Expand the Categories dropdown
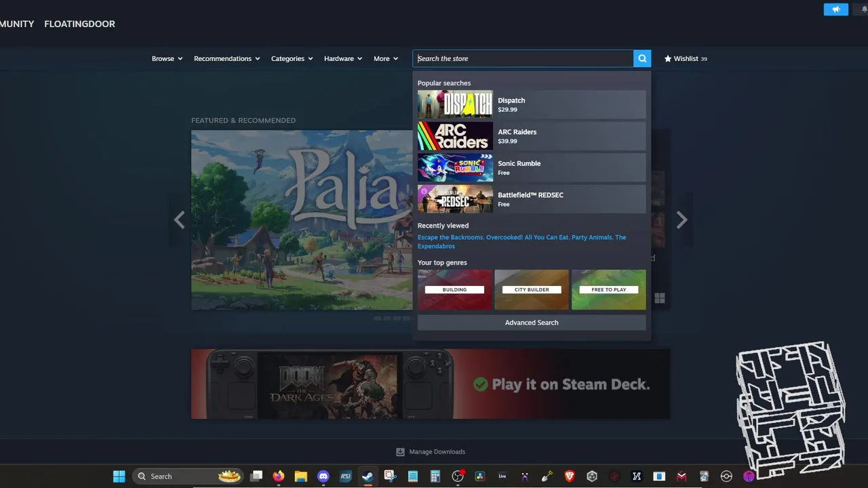This screenshot has width=868, height=488. 292,58
